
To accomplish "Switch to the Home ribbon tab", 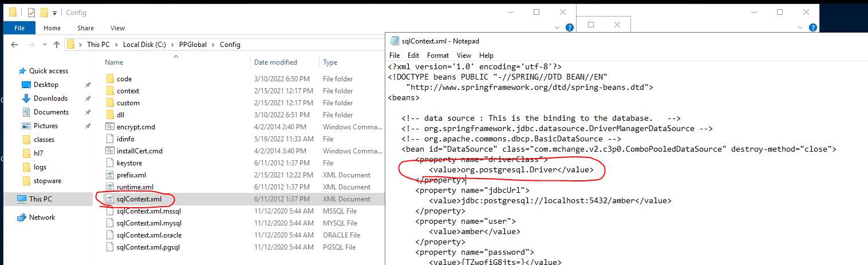I will pos(52,27).
